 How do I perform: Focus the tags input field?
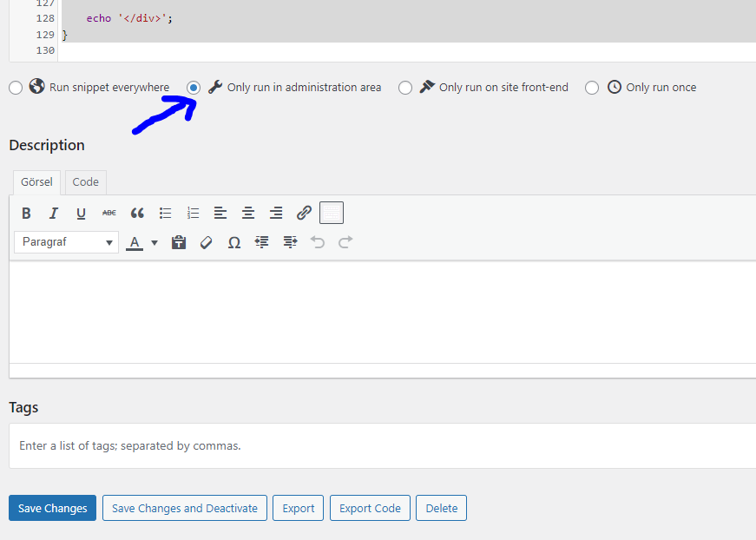point(382,445)
